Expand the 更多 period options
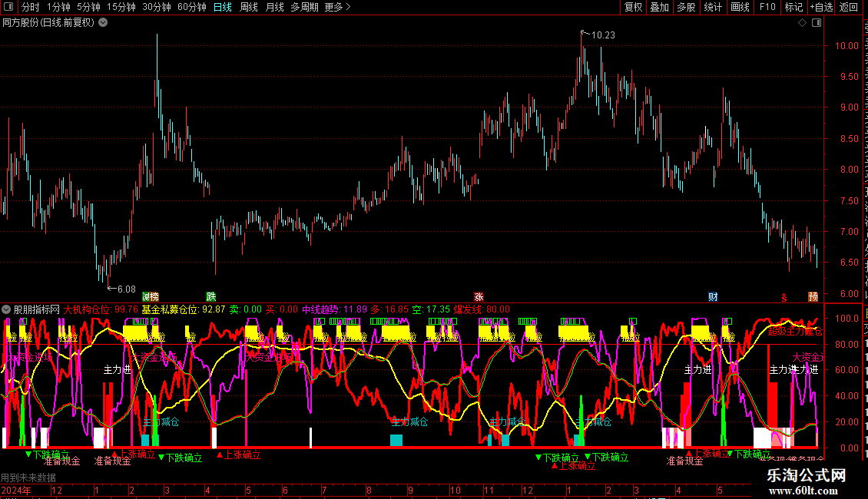This screenshot has height=499, width=868. pos(337,7)
